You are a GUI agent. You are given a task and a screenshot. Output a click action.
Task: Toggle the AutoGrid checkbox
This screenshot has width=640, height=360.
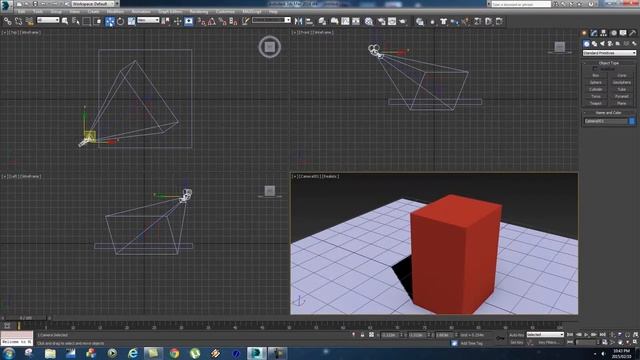595,69
